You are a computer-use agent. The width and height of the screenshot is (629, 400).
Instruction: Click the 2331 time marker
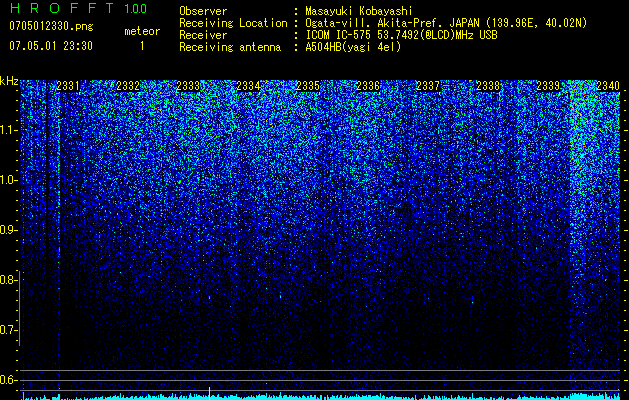[x=68, y=86]
